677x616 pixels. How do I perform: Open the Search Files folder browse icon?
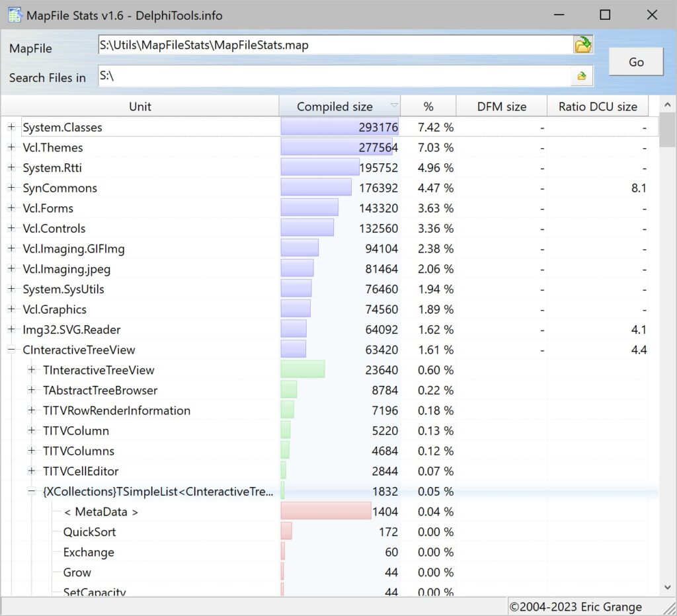coord(582,76)
